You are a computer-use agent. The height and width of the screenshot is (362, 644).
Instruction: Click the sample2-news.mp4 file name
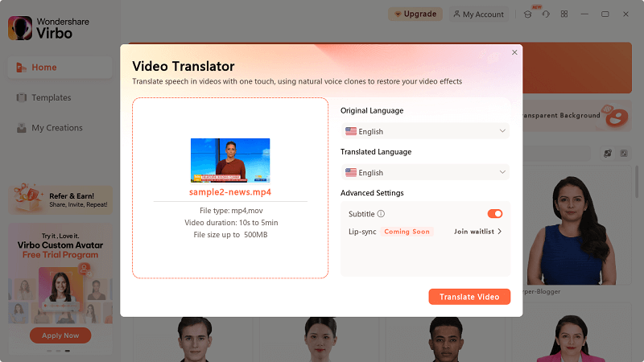(x=230, y=192)
